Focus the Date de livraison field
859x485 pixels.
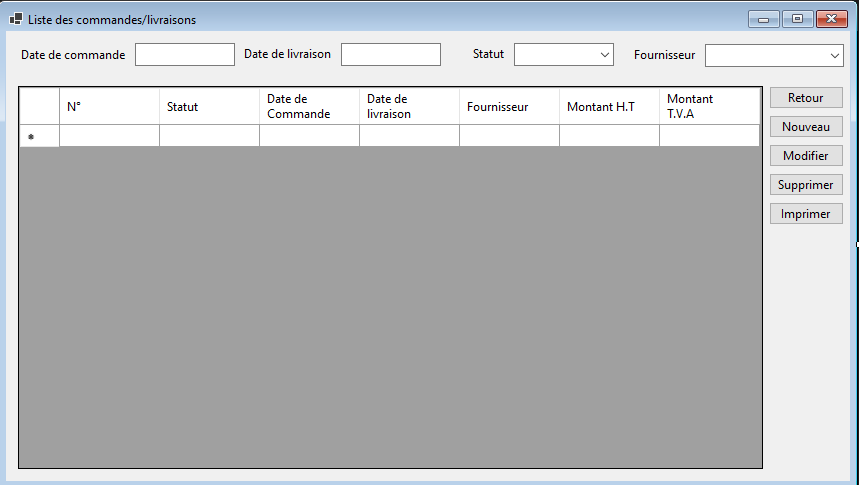click(x=391, y=55)
